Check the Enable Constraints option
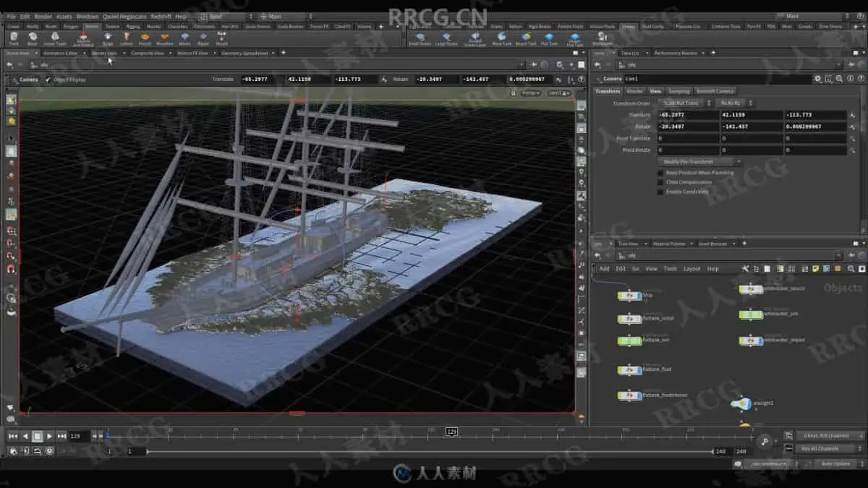 660,192
